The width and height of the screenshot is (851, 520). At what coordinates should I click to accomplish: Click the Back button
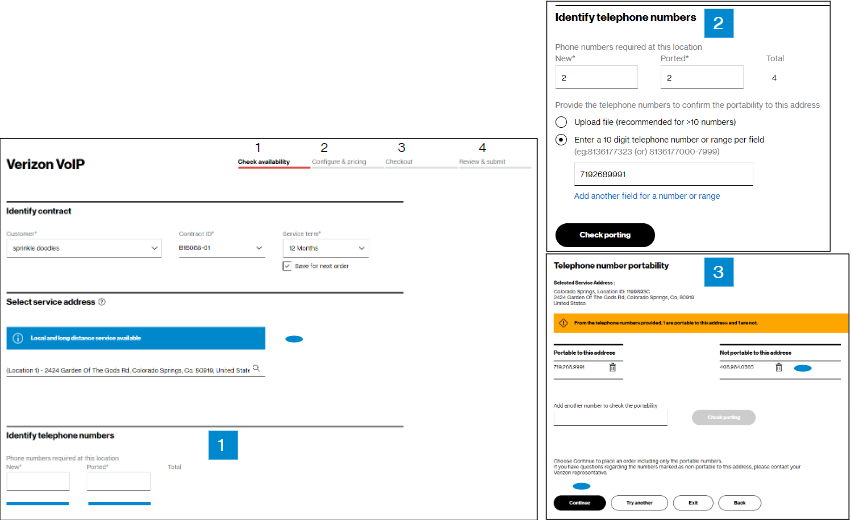point(740,503)
